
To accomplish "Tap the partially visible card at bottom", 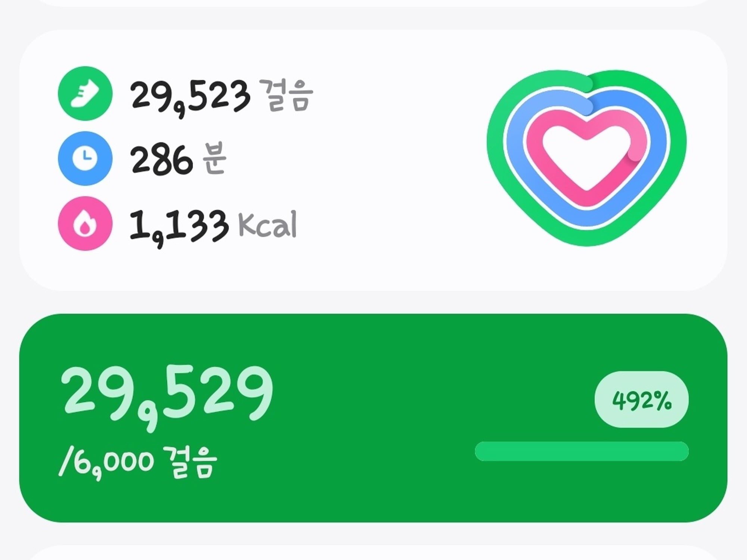I will (x=373, y=553).
